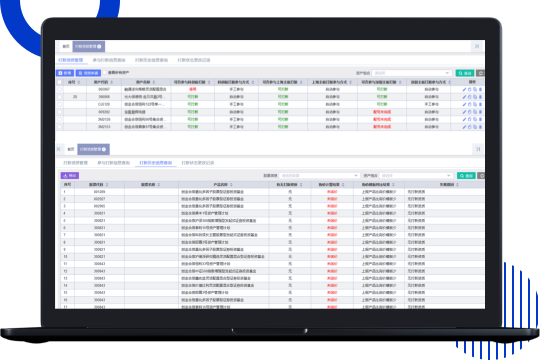Click the delete trash icon in row CJ5120

tap(480, 104)
